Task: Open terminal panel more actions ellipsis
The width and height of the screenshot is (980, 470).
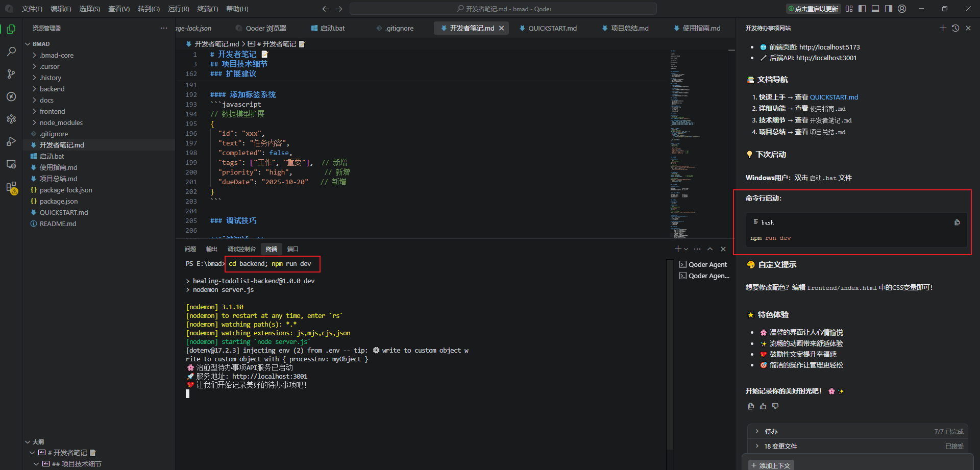Action: point(697,249)
